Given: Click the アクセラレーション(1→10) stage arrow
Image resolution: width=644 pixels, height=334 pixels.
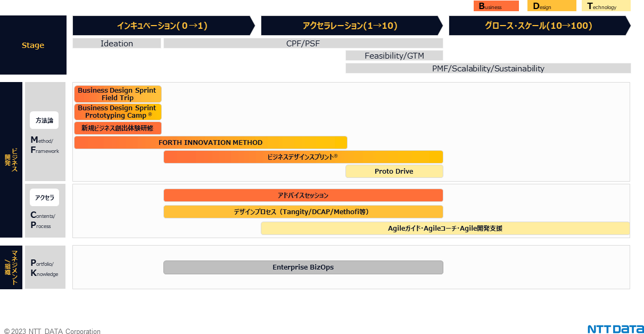Looking at the screenshot, I should click(x=352, y=26).
